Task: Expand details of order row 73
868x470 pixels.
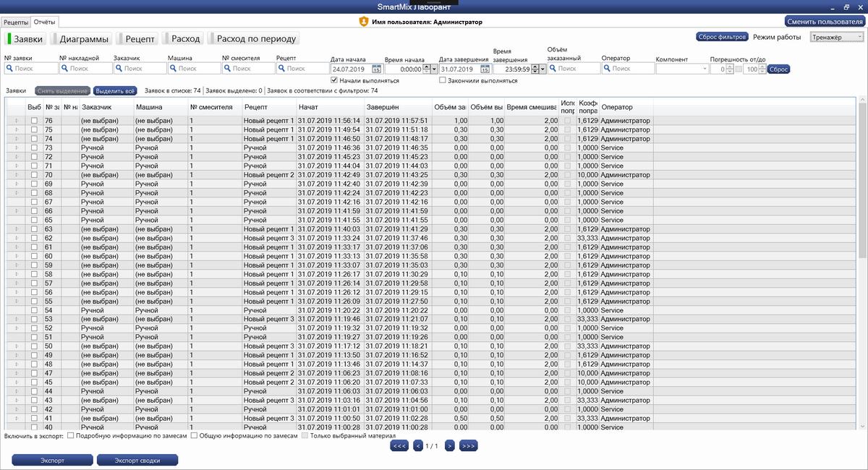Action: tap(17, 148)
